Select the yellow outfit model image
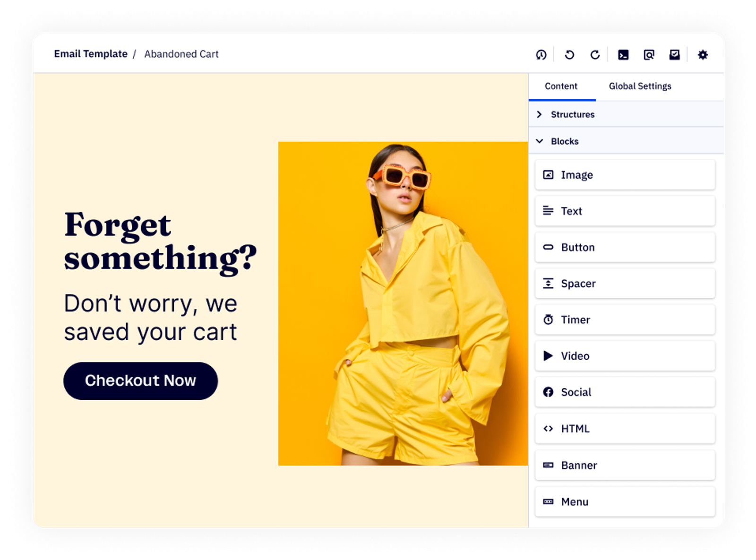Viewport: 756px width, 560px height. pyautogui.click(x=403, y=303)
